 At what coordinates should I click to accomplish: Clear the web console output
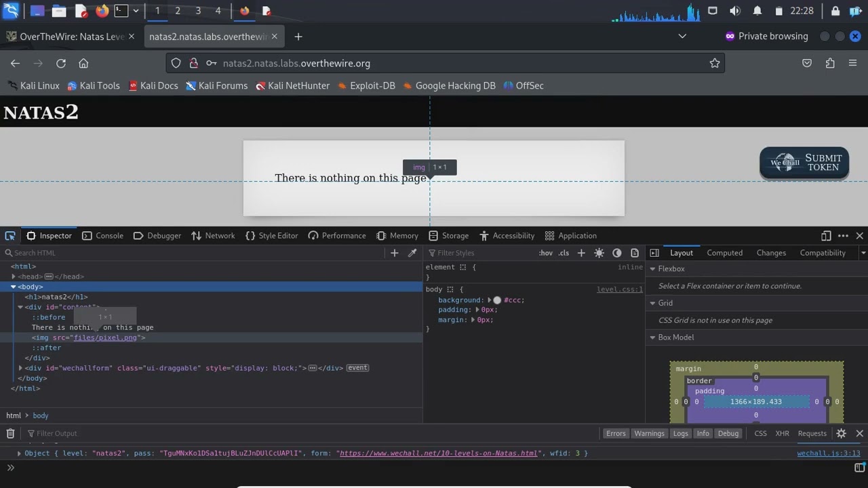(x=10, y=434)
